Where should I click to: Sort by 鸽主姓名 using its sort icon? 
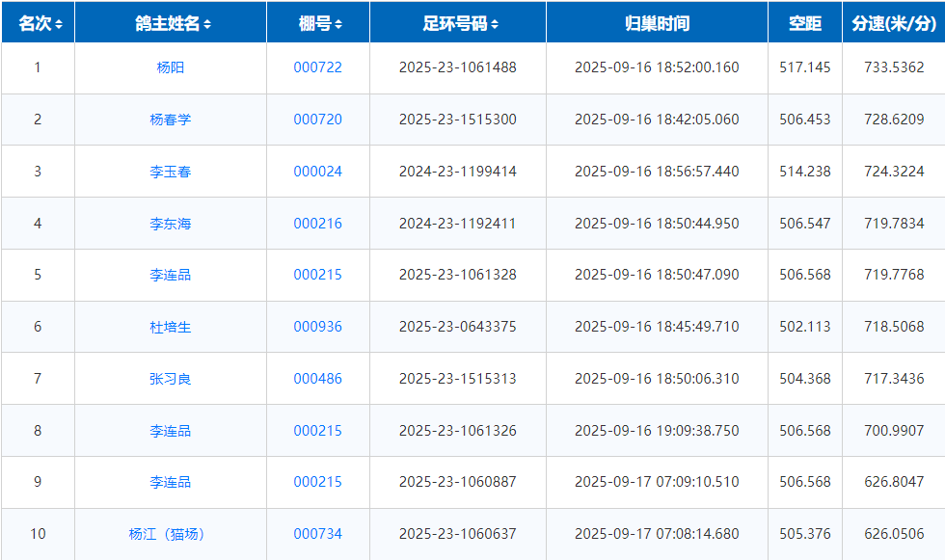(207, 24)
